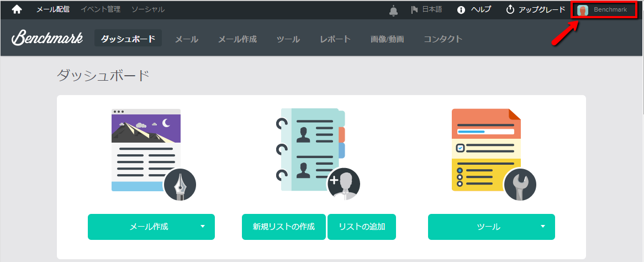This screenshot has width=644, height=262.
Task: Click the リストの追加 button
Action: (x=362, y=227)
